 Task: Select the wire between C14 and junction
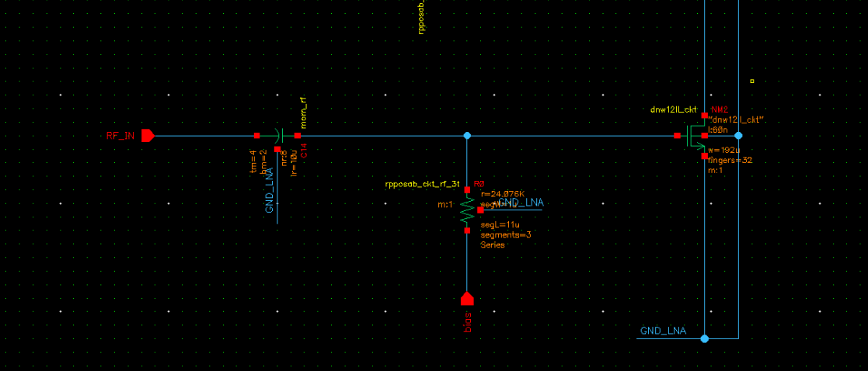tap(381, 136)
